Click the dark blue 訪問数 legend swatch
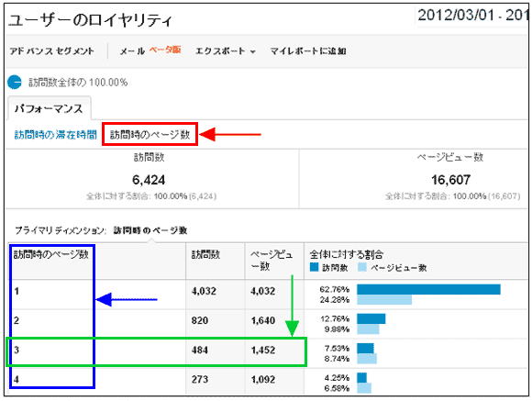The width and height of the screenshot is (532, 401). [315, 267]
